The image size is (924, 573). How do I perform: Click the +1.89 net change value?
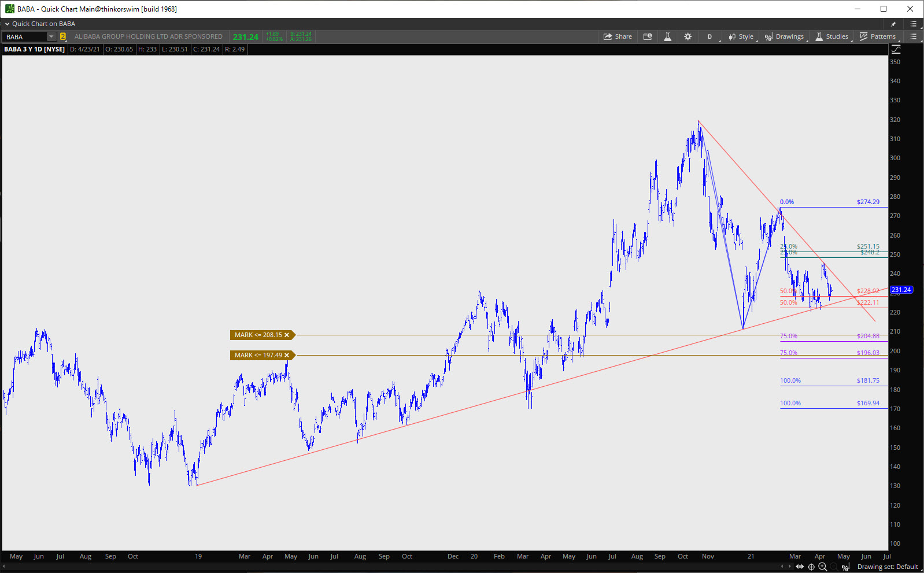click(272, 34)
